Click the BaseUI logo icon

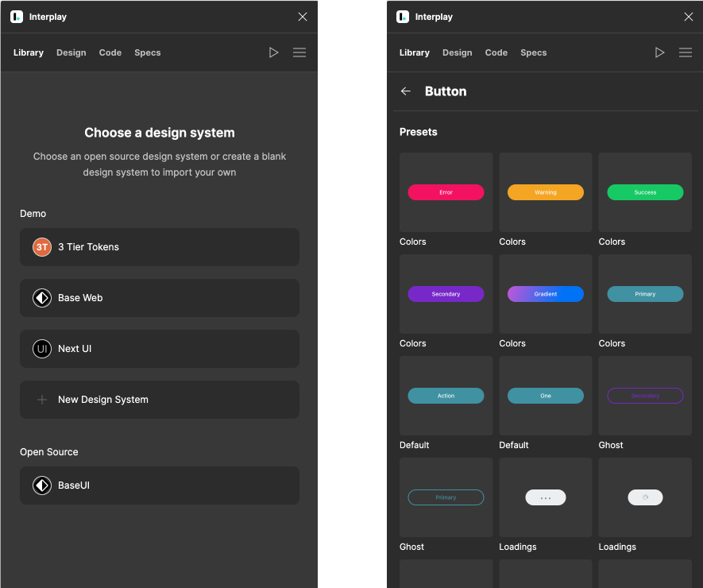[42, 485]
